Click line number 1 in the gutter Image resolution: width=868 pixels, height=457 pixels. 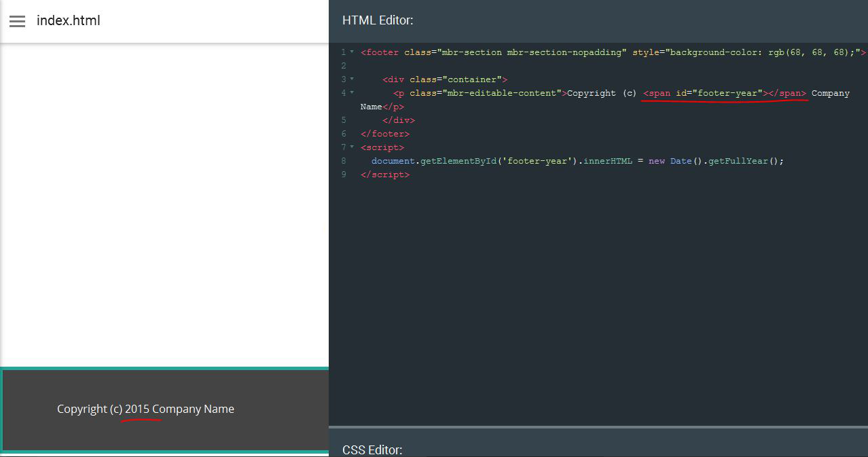click(x=343, y=52)
